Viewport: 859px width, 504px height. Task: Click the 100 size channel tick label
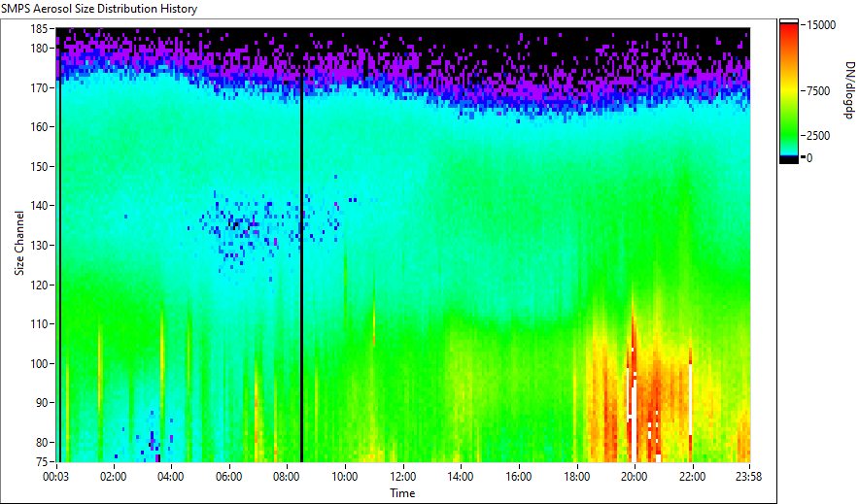point(40,363)
